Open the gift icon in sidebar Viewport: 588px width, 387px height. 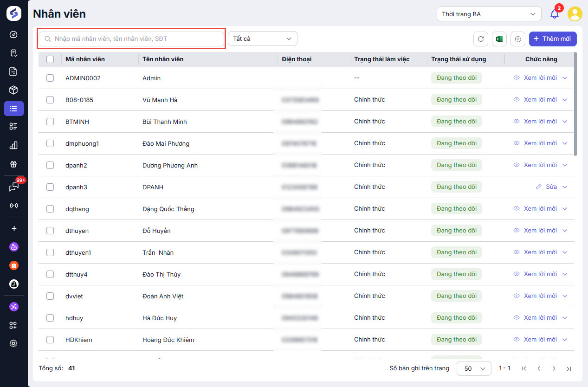click(13, 164)
